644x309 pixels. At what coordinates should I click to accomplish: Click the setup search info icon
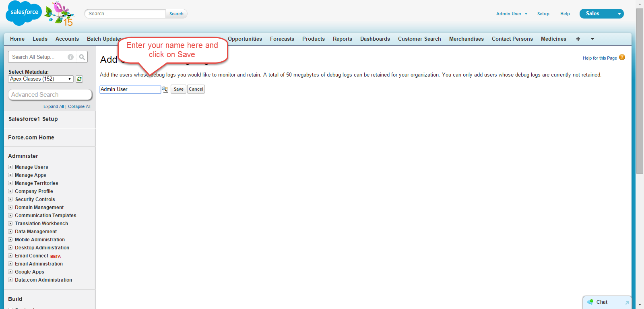[x=70, y=57]
